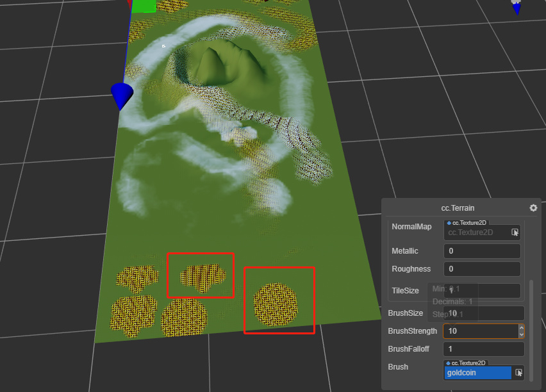Click the Roughness label
Screen dimensions: 546x392
pyautogui.click(x=411, y=269)
